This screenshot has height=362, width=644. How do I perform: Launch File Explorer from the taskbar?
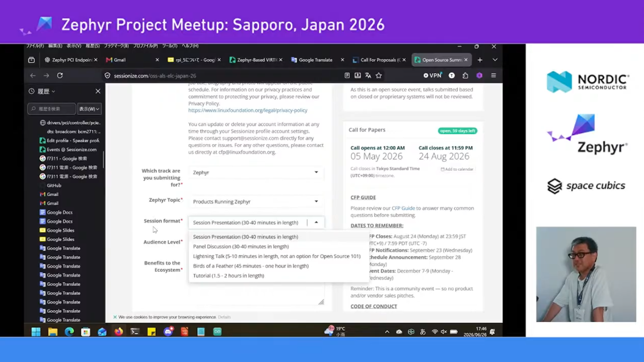point(53,332)
